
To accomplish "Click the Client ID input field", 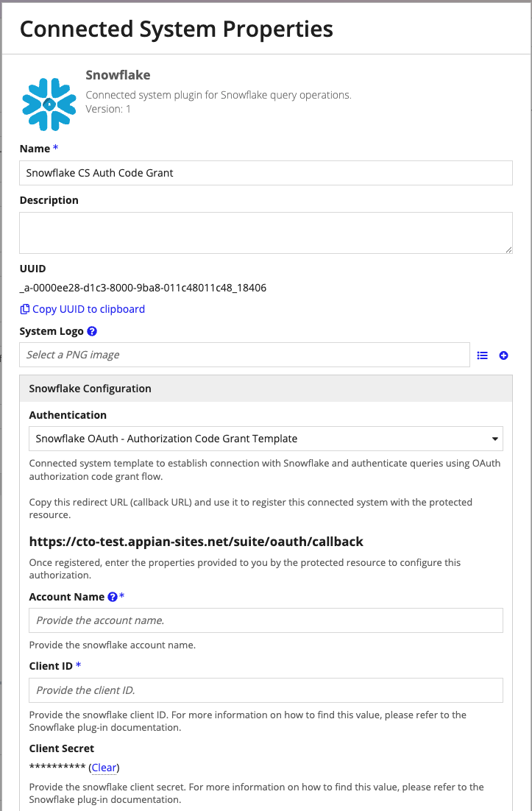I will pyautogui.click(x=266, y=690).
